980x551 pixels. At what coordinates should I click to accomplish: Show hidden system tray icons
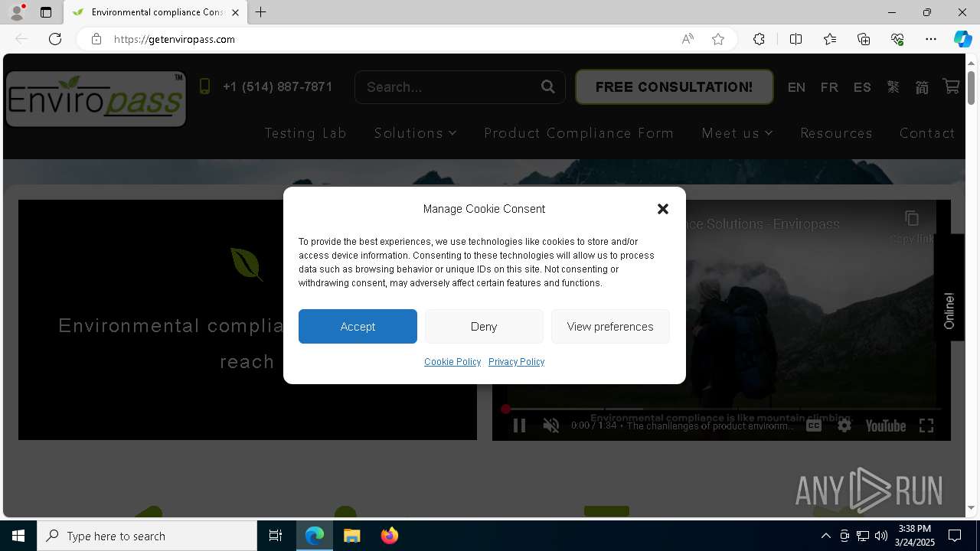(x=825, y=536)
